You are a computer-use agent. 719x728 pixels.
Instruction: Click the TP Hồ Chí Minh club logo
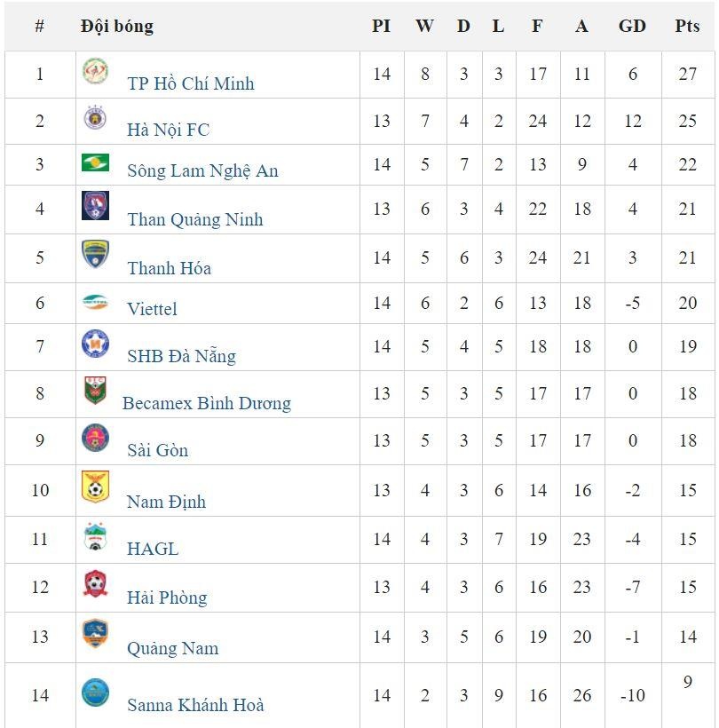tap(95, 71)
